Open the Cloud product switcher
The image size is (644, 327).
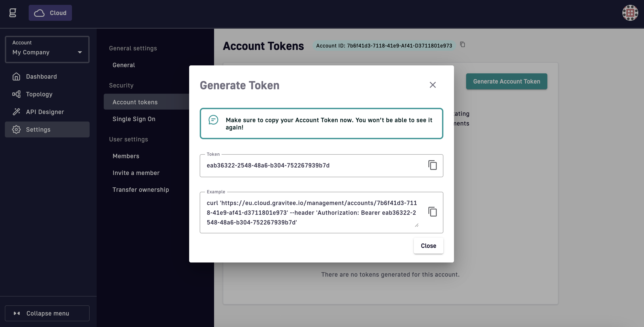tap(50, 13)
